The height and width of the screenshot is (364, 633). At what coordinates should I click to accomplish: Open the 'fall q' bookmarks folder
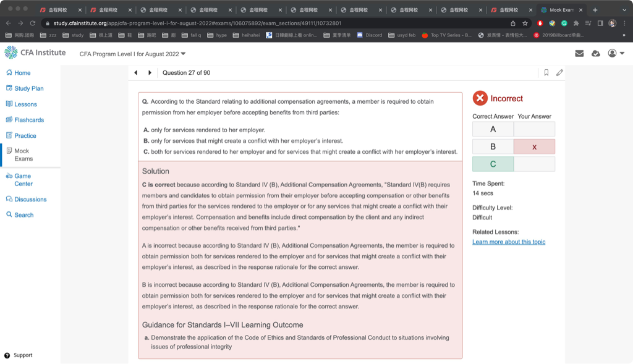tap(192, 35)
